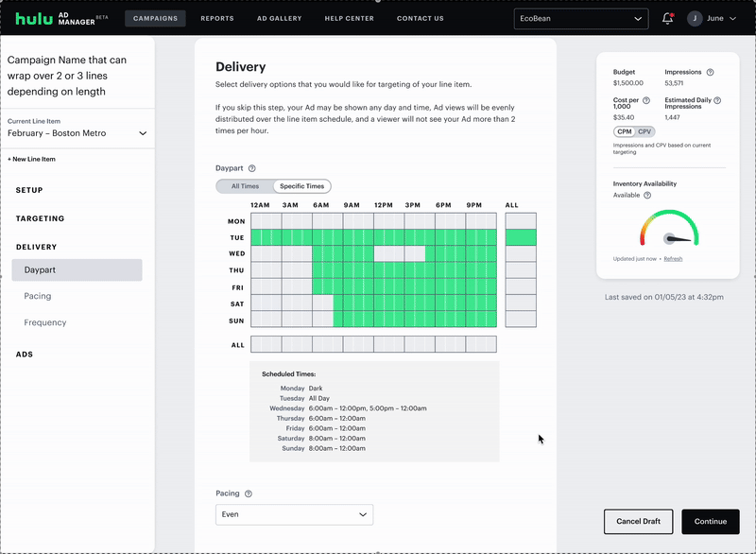This screenshot has height=554, width=756.
Task: Click the Inventory Availability gauge
Action: pyautogui.click(x=668, y=230)
